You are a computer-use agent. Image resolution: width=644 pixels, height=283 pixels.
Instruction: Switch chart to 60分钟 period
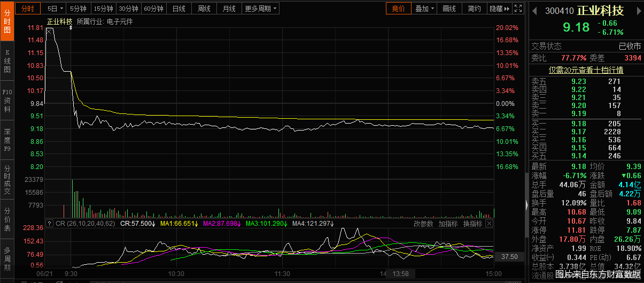[x=154, y=9]
